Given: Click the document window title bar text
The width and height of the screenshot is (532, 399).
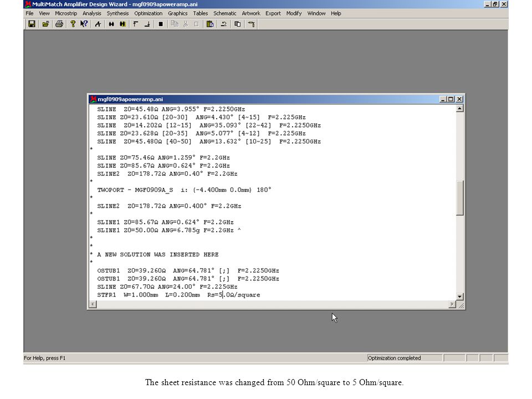Looking at the screenshot, I should pos(130,99).
